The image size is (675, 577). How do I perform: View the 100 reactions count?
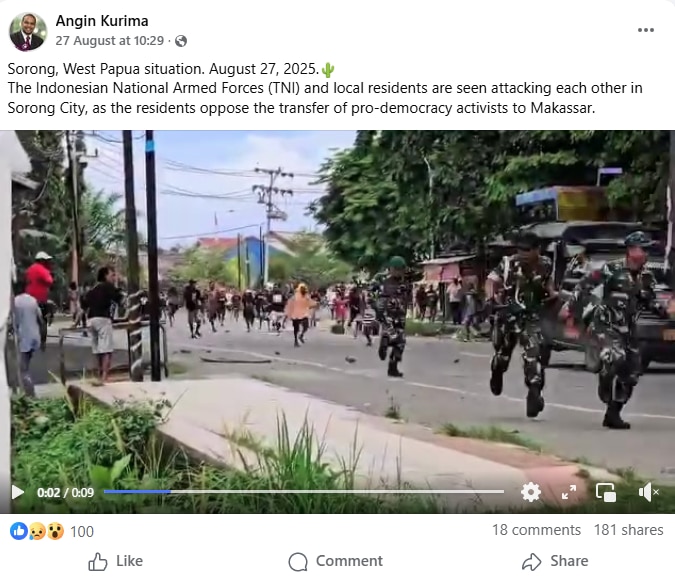(82, 532)
